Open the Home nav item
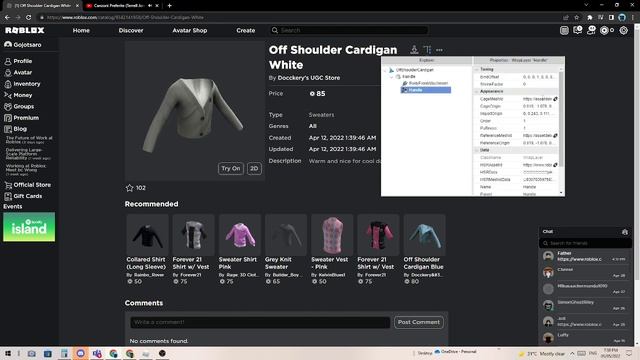This screenshot has height=360, width=640. (x=81, y=30)
